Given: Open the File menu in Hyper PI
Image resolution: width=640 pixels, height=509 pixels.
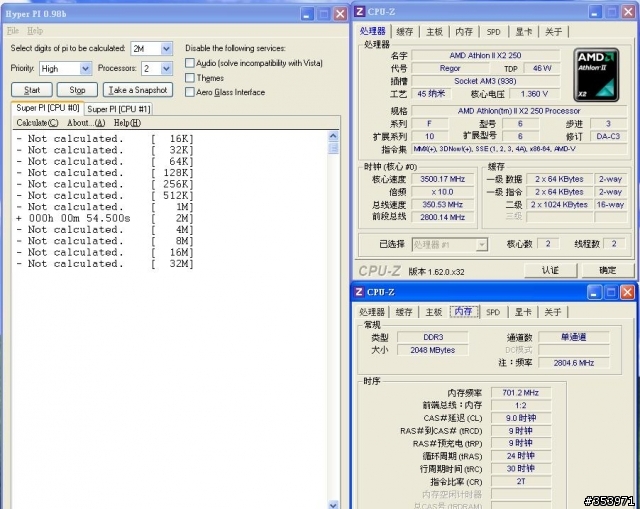Looking at the screenshot, I should coord(13,31).
